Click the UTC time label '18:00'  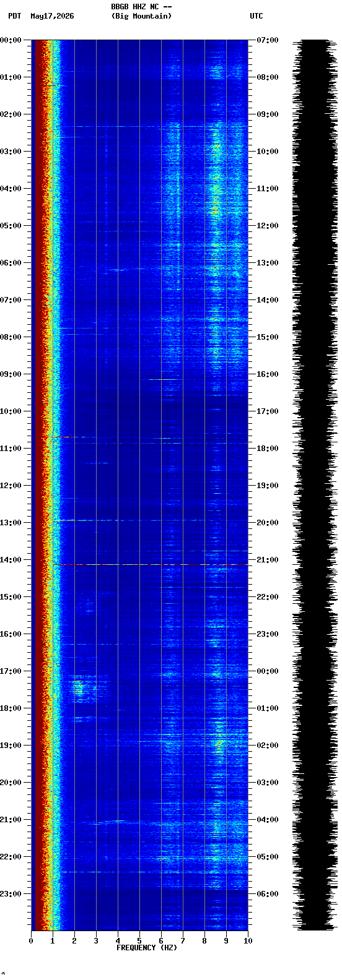[x=268, y=449]
